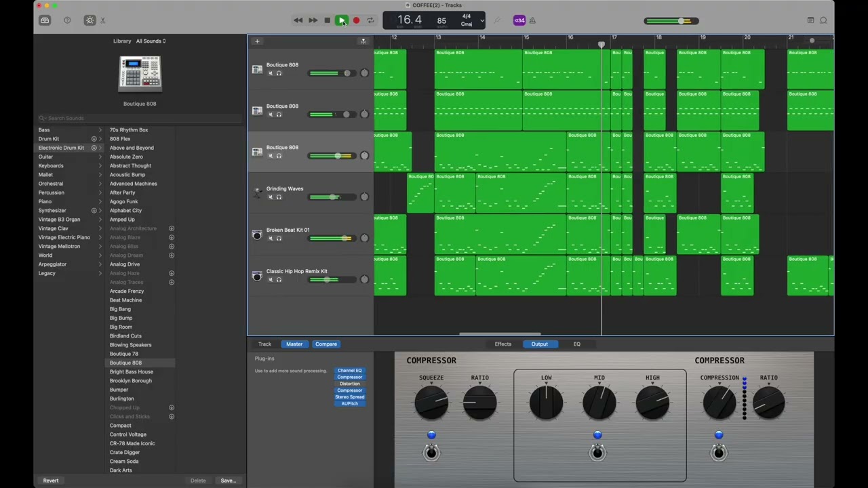
Task: Click the Save... button in Library
Action: [229, 481]
